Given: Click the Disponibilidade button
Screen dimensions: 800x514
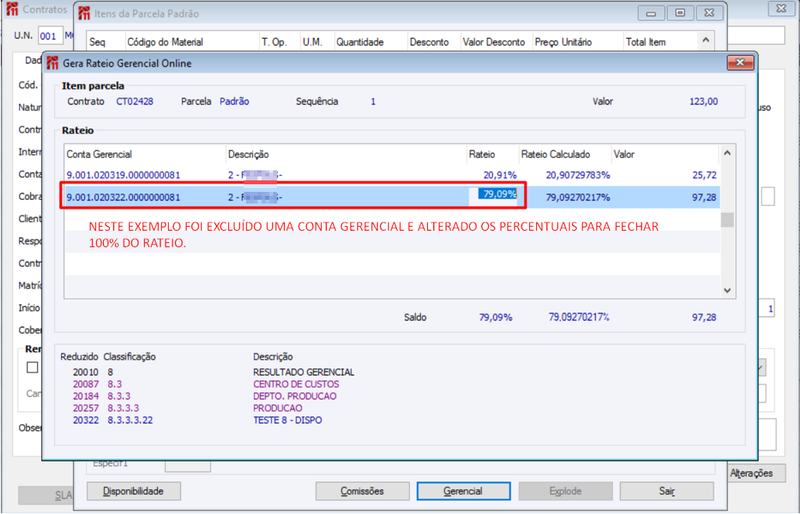Looking at the screenshot, I should (133, 491).
